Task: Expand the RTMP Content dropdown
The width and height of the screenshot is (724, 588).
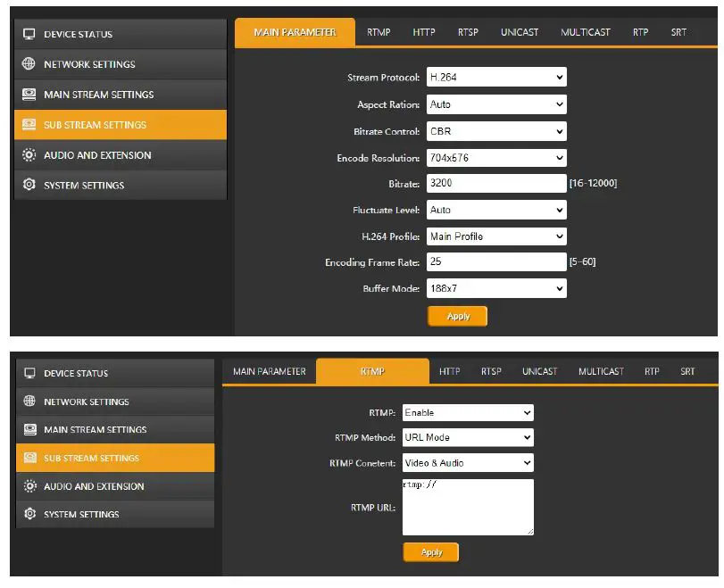Action: click(x=466, y=462)
